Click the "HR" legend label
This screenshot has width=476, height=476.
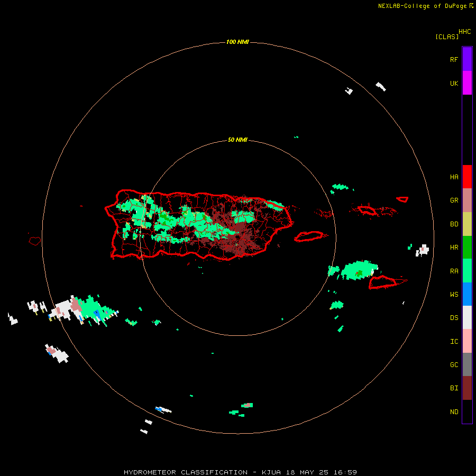(454, 248)
